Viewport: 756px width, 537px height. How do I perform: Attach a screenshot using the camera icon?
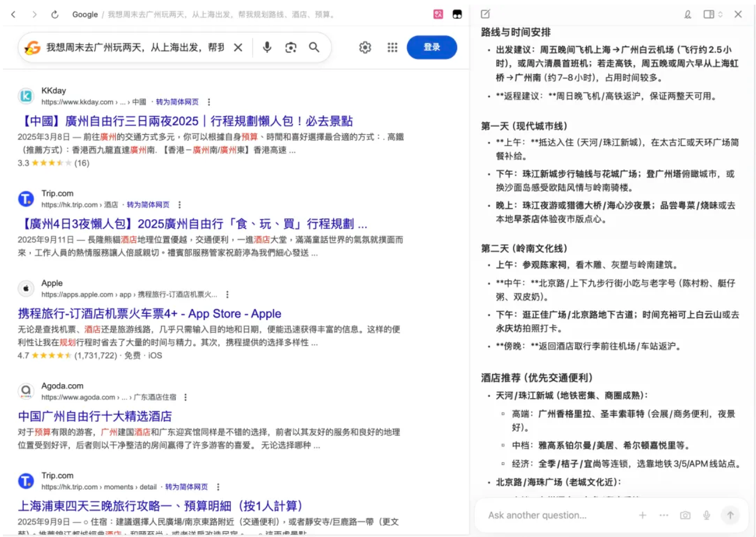tap(685, 515)
